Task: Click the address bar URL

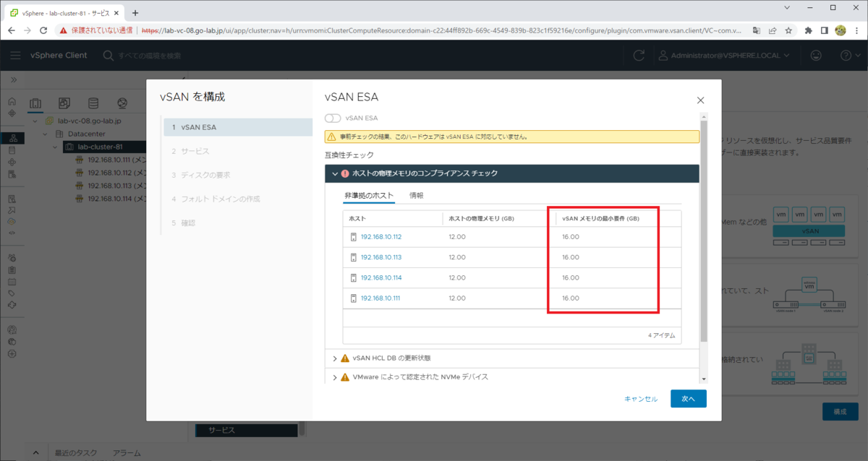Action: point(443,30)
